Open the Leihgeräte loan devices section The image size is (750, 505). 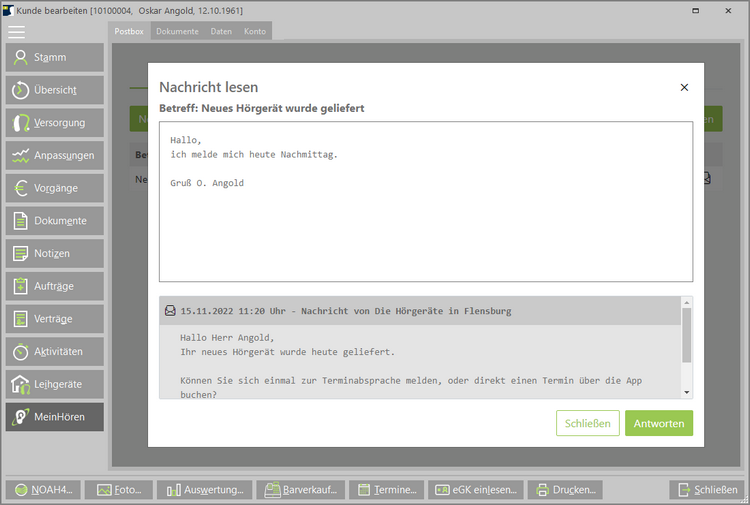point(54,384)
